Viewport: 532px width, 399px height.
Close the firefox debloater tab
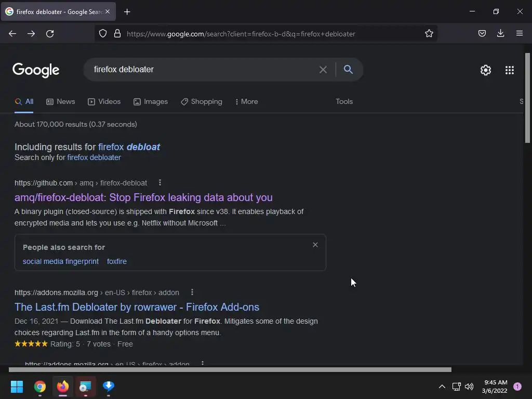pos(108,11)
